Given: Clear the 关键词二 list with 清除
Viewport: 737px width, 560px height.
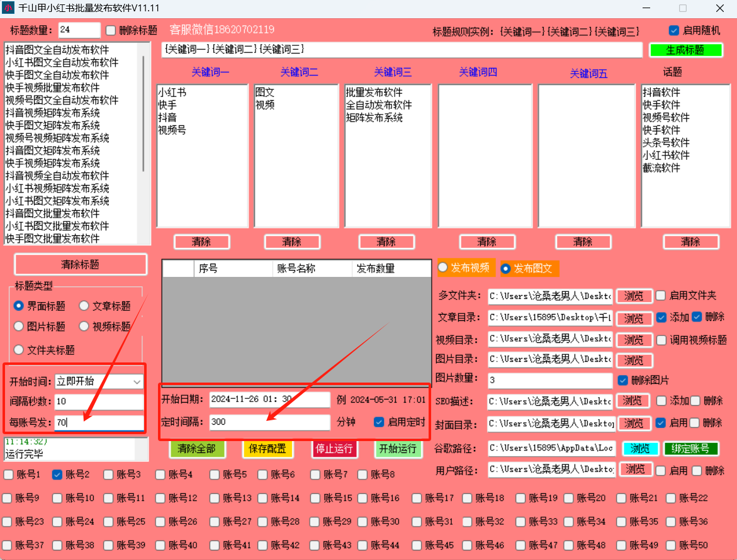Looking at the screenshot, I should (x=292, y=242).
